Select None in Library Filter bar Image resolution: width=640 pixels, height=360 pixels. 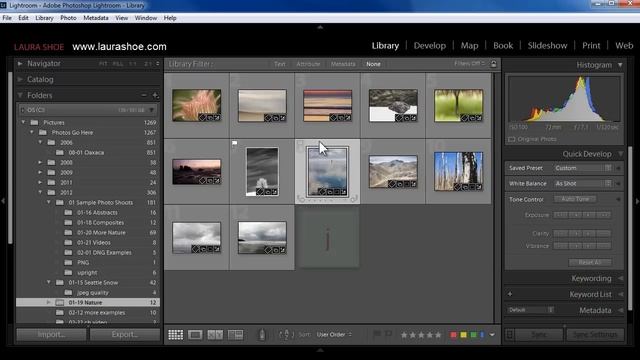[373, 64]
